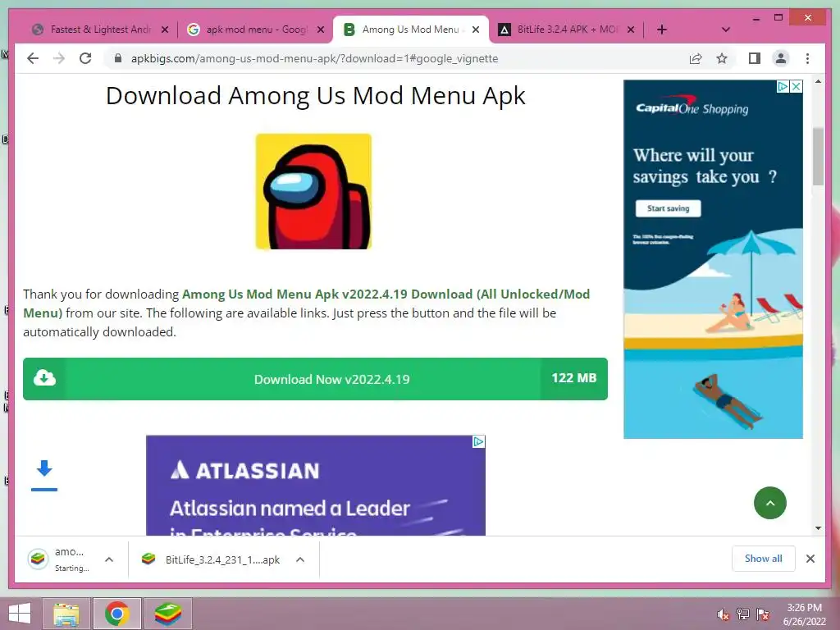
Task: Click Download Now v2022.4.19 button
Action: click(x=315, y=379)
